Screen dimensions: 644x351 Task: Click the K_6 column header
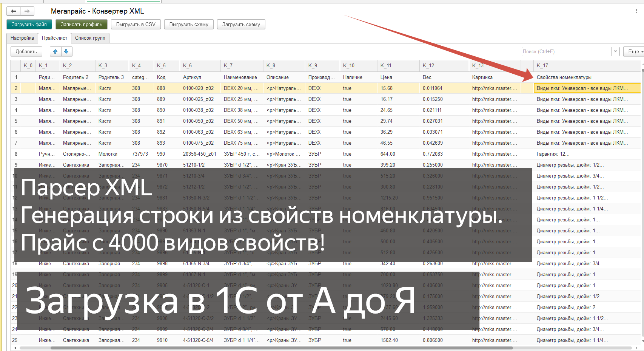[201, 66]
